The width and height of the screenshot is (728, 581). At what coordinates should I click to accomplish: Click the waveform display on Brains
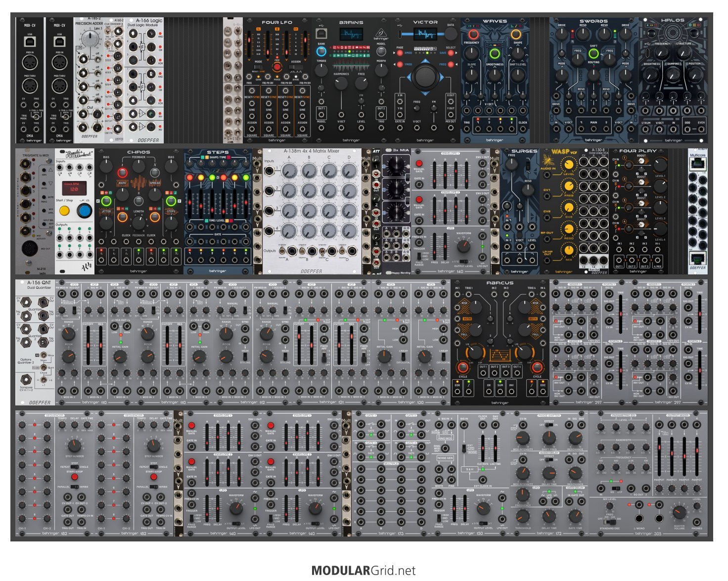(351, 35)
